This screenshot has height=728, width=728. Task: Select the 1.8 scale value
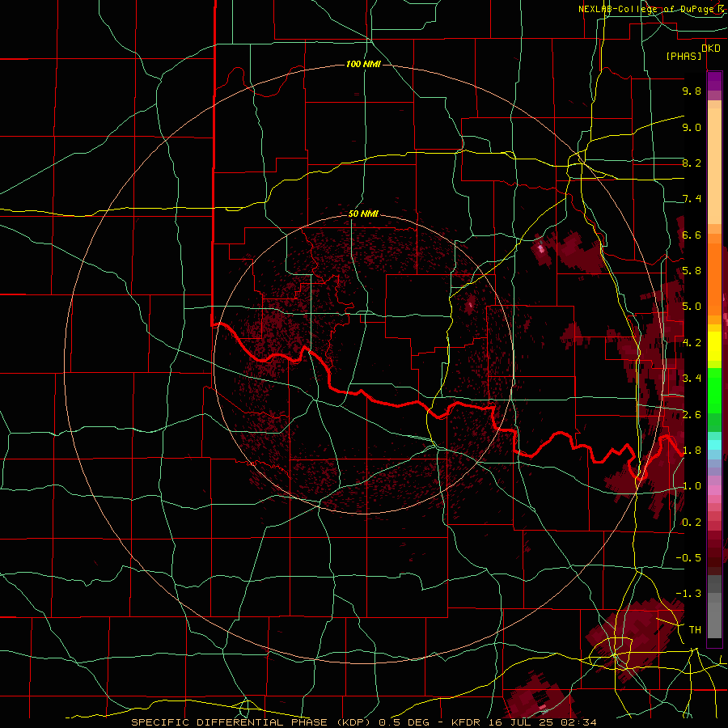point(692,451)
